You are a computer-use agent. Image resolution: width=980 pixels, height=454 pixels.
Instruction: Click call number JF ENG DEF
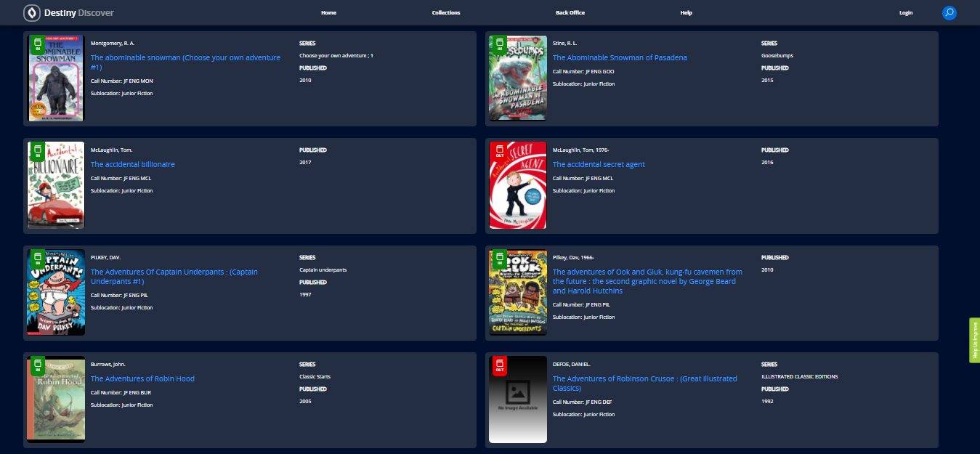599,402
